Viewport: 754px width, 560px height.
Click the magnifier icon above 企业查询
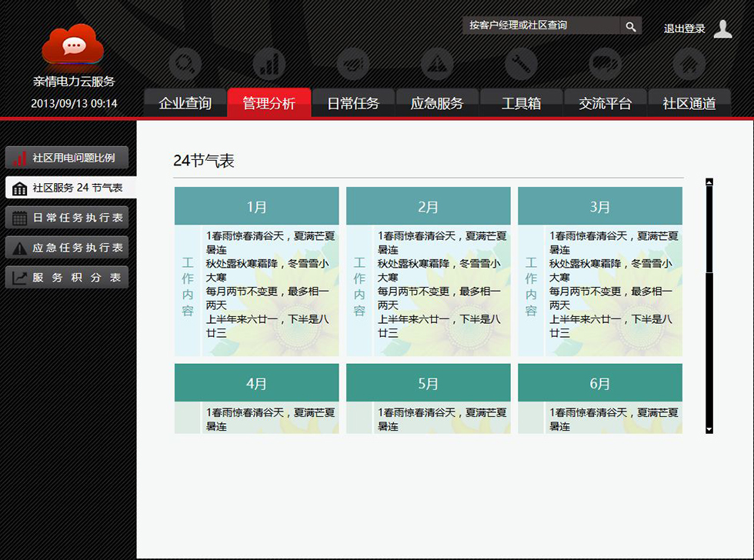185,64
